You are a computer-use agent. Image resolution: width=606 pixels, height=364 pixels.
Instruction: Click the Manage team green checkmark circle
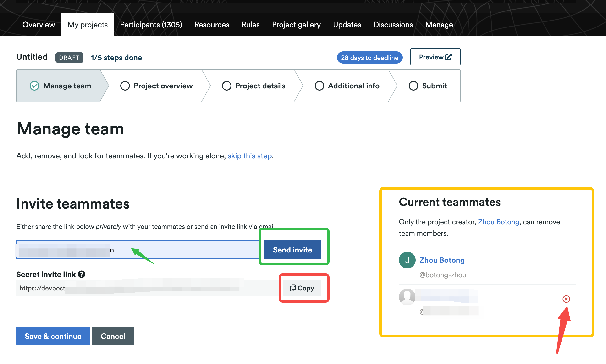34,86
